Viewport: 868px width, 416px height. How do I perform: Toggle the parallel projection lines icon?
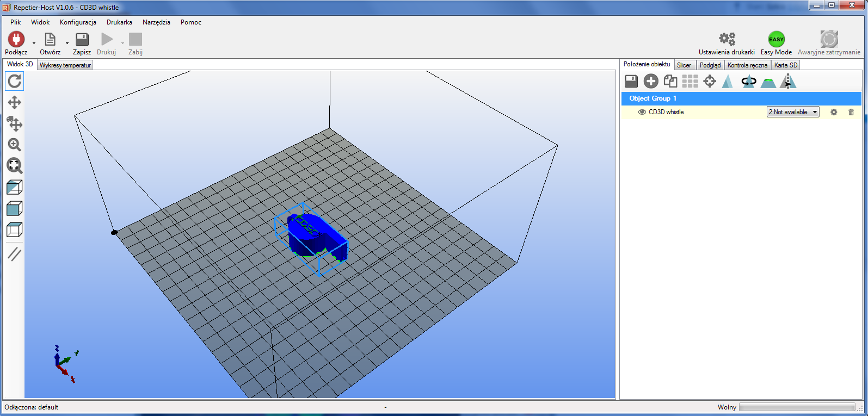[x=15, y=253]
